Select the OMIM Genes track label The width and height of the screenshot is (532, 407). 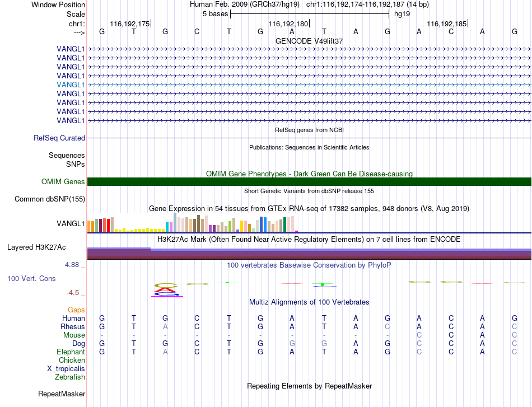coord(63,182)
